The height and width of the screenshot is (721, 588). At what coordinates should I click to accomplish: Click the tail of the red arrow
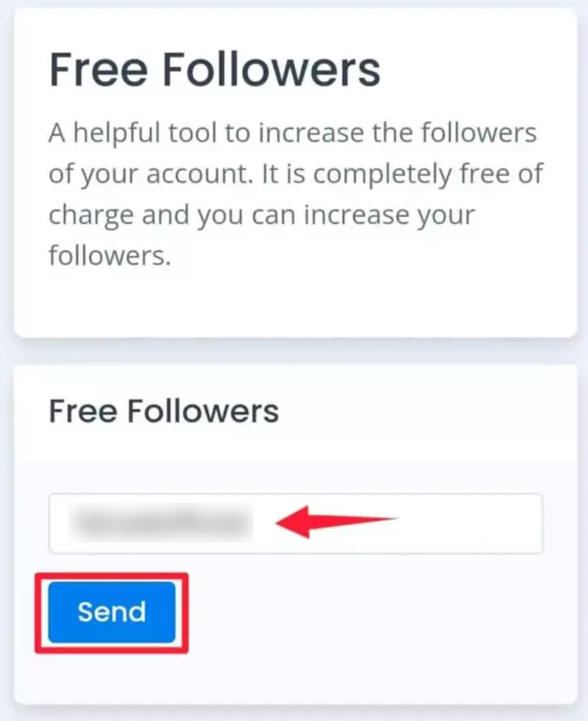point(391,519)
